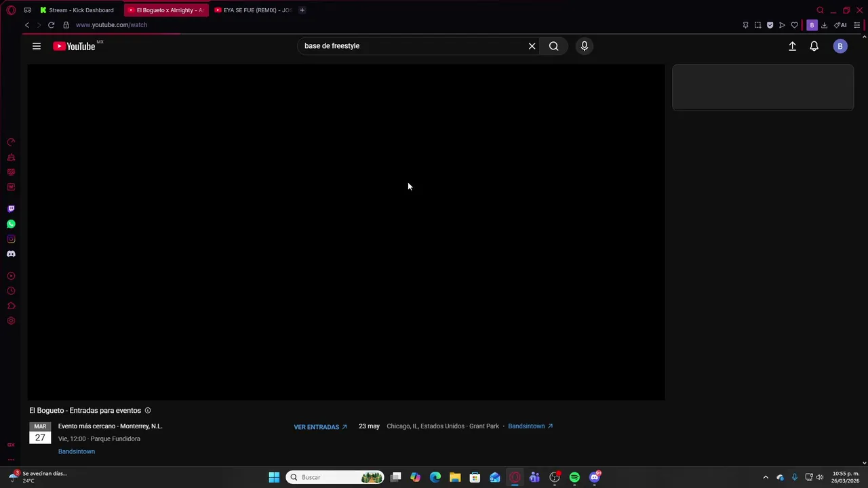The width and height of the screenshot is (868, 488).
Task: Open Discord from taskbar
Action: (x=595, y=477)
